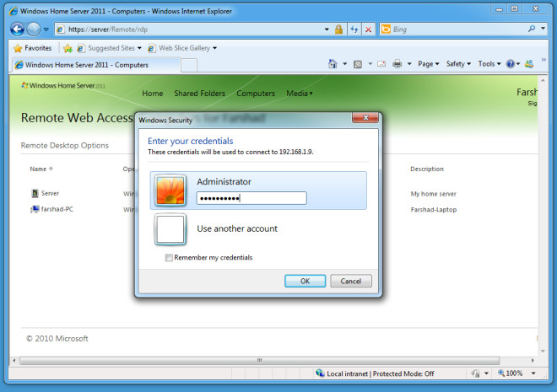Click the browser Forward arrow button
Viewport: 557px width, 392px height.
(x=34, y=30)
